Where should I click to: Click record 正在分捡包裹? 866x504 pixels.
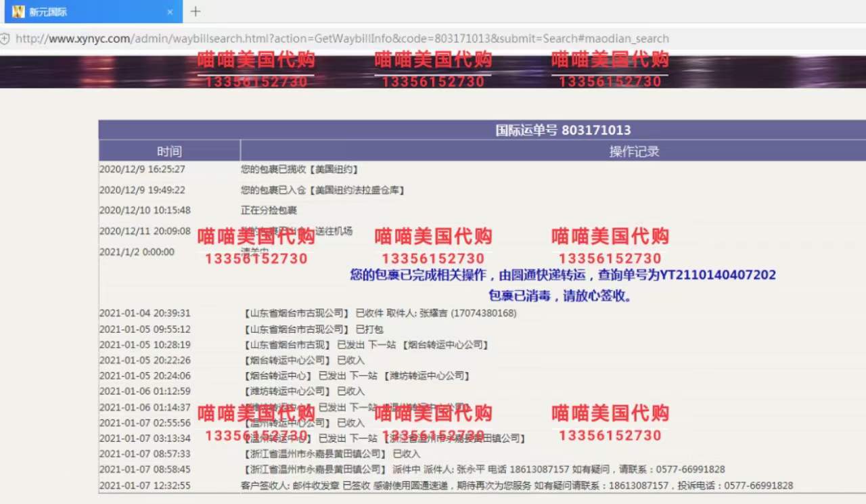269,210
